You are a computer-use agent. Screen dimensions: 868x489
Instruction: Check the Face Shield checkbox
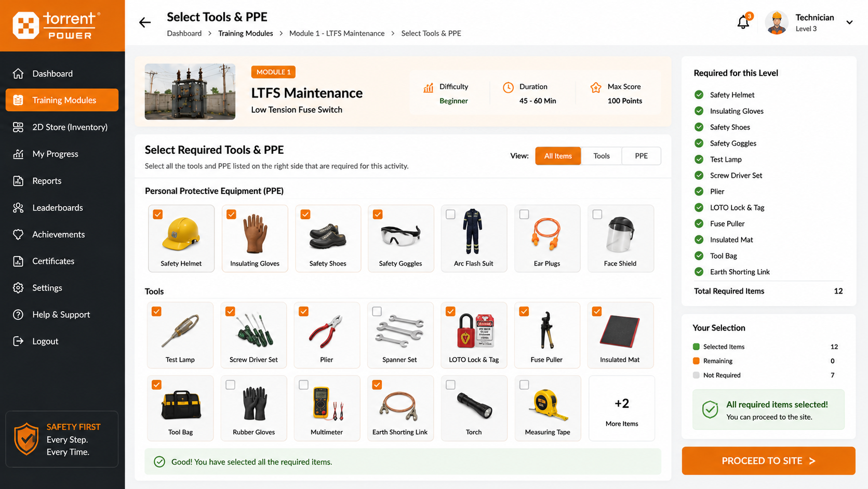(x=597, y=214)
